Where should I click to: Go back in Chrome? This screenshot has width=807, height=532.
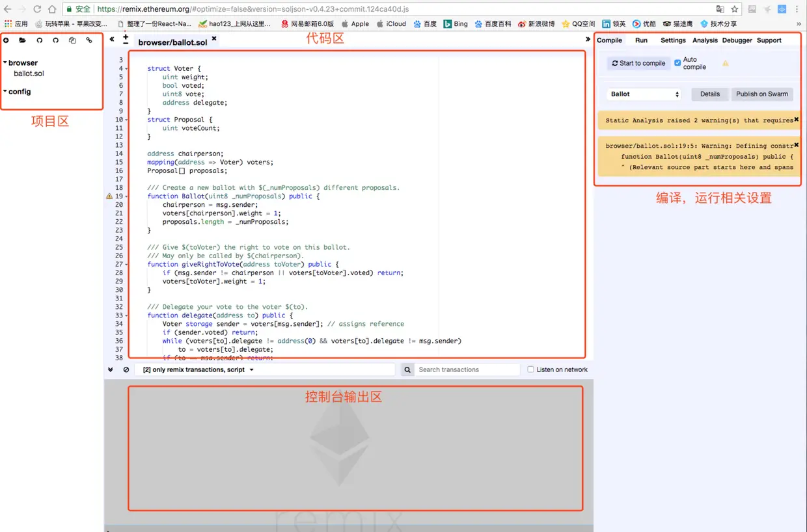tap(7, 9)
